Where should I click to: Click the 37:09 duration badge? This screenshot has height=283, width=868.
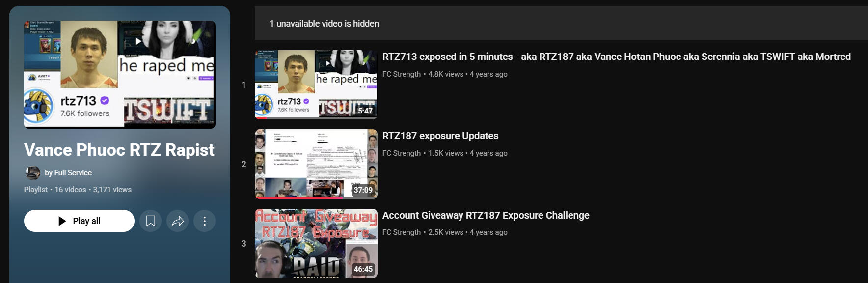coord(363,190)
